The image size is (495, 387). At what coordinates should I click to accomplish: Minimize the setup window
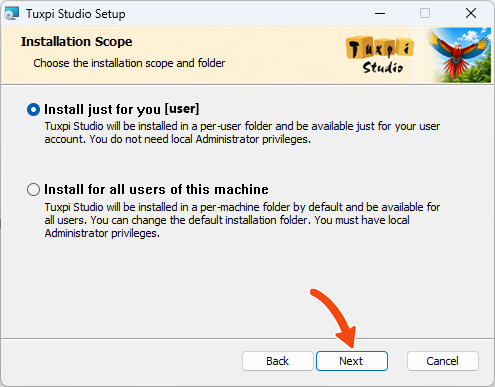380,13
